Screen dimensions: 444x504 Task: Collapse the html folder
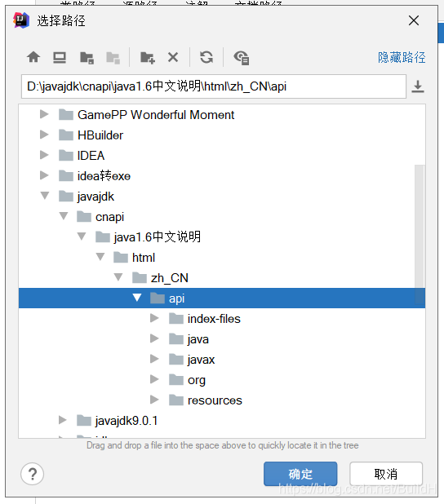(100, 257)
